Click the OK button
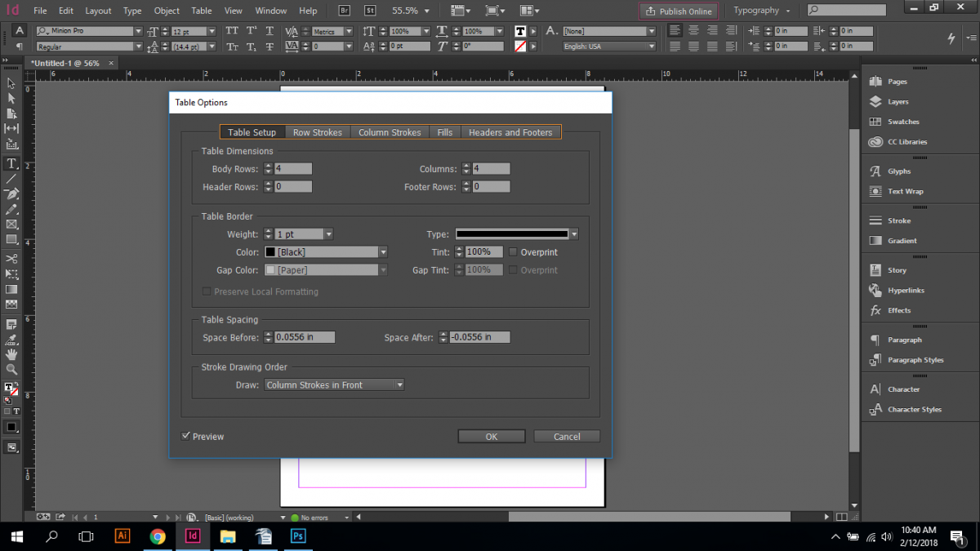Screen dimensions: 980x551 (491, 435)
